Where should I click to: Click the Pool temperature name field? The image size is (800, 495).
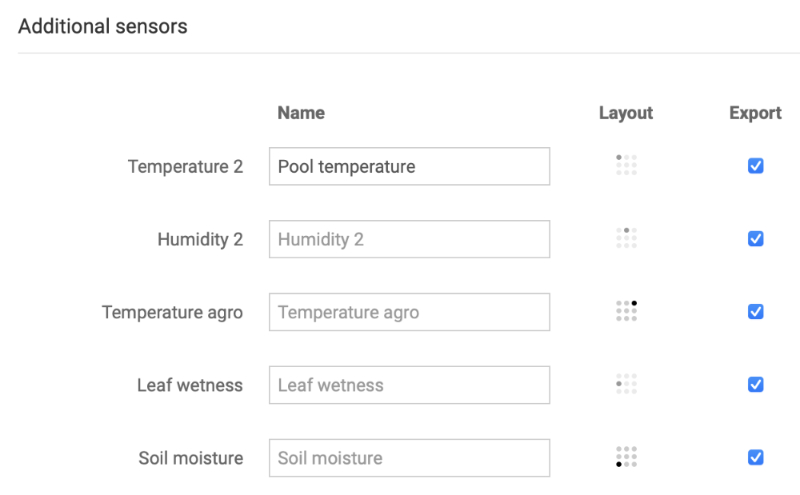click(x=409, y=166)
